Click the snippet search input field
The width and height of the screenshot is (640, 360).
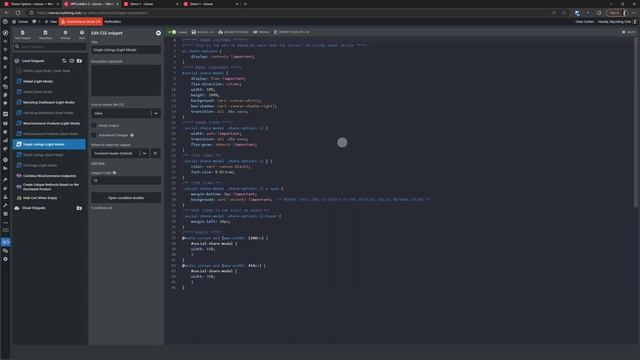pyautogui.click(x=50, y=47)
